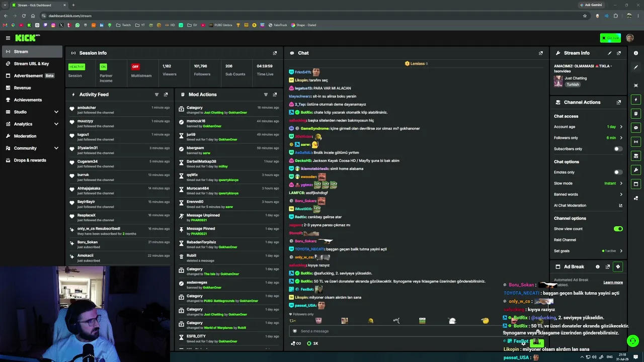
Task: Open the Kick bookmark in bookmarks bar
Action: (29, 25)
